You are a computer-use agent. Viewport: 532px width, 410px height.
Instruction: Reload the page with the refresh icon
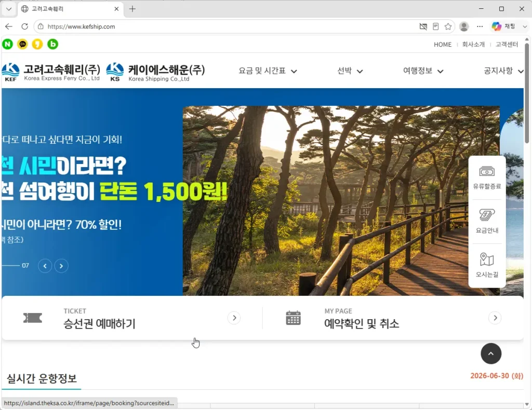pyautogui.click(x=25, y=26)
